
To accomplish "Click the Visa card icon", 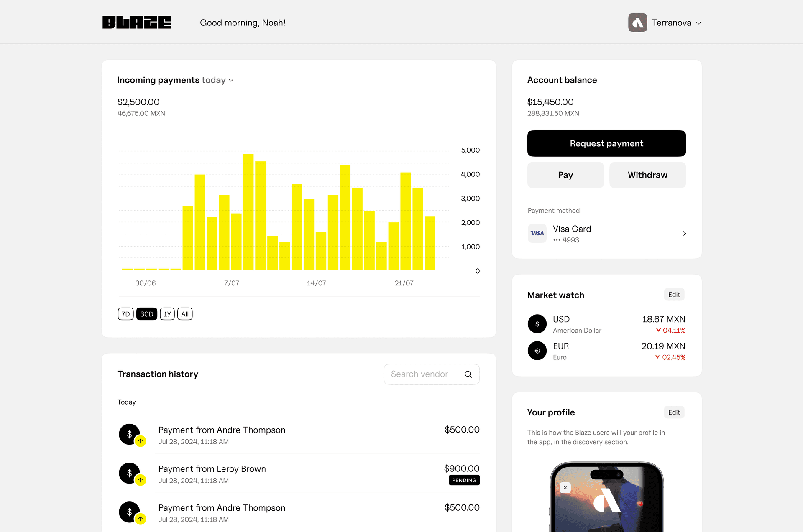I will pos(537,233).
